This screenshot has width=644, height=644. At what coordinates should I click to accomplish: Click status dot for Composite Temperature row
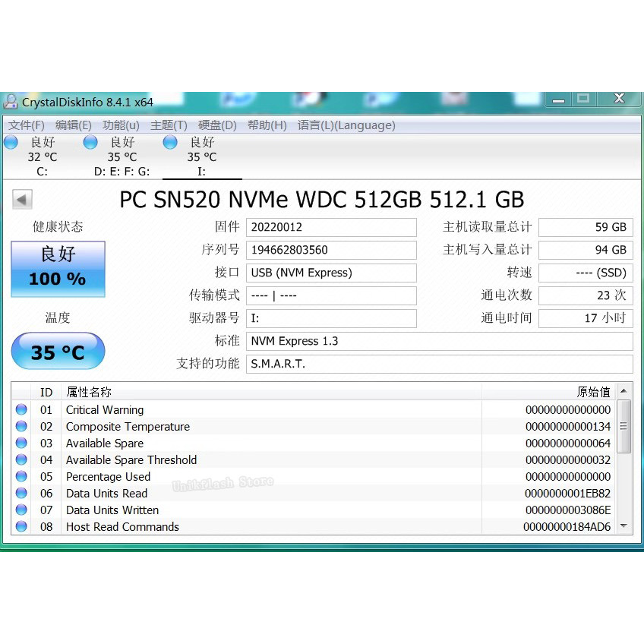click(21, 426)
